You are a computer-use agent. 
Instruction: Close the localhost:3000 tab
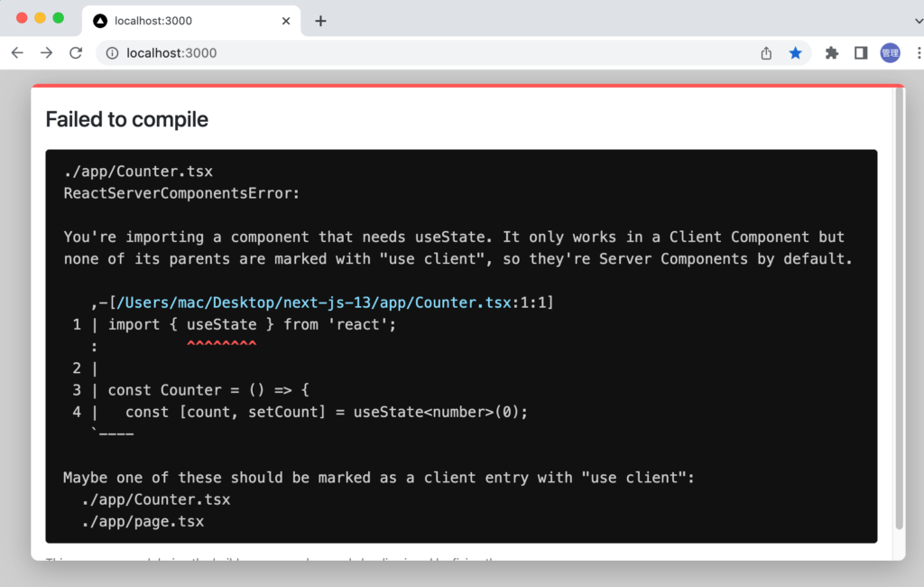coord(286,20)
